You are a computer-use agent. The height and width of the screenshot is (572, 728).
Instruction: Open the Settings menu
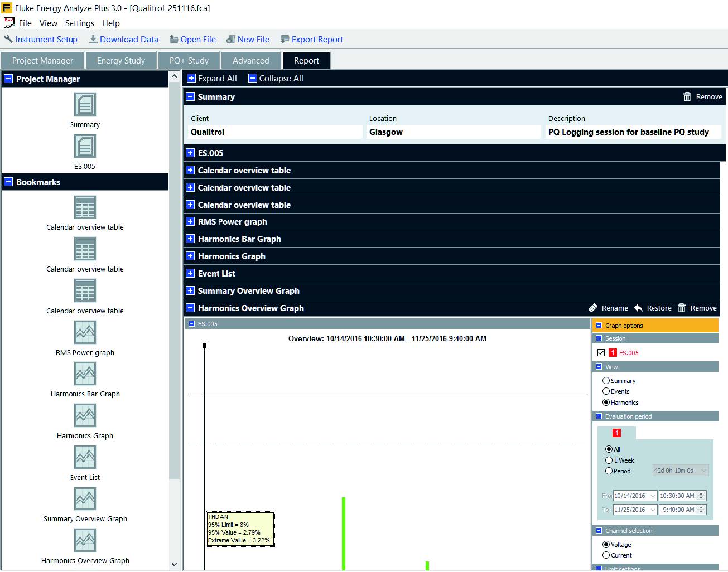pyautogui.click(x=80, y=23)
